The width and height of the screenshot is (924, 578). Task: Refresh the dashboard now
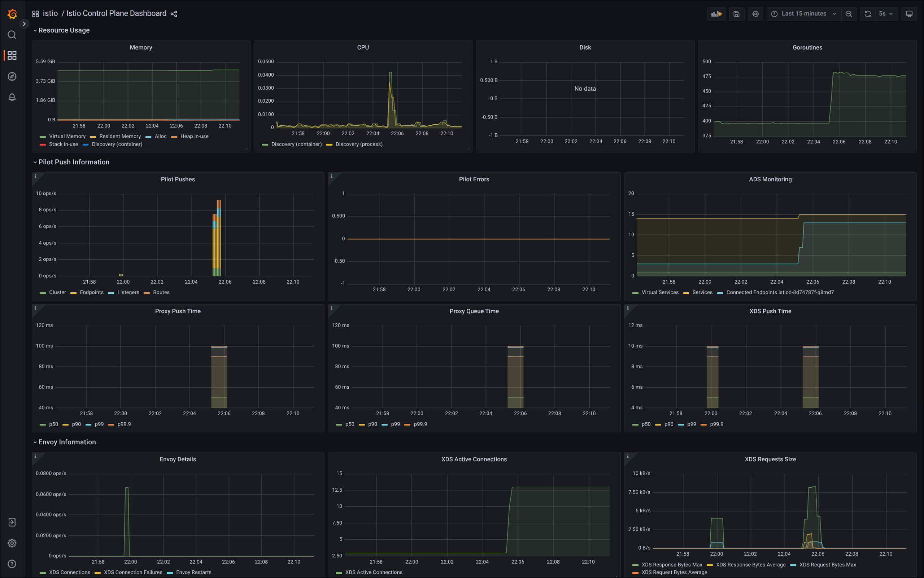pos(868,14)
